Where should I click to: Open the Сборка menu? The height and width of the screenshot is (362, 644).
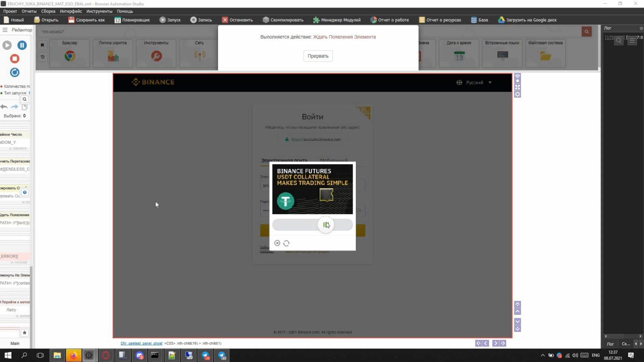tap(48, 11)
